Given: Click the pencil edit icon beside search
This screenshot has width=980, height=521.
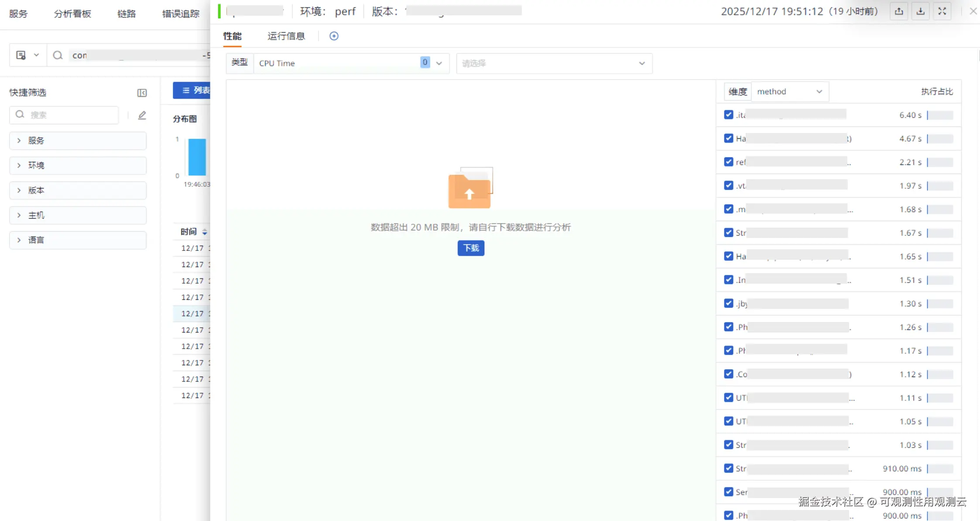Looking at the screenshot, I should (x=142, y=115).
